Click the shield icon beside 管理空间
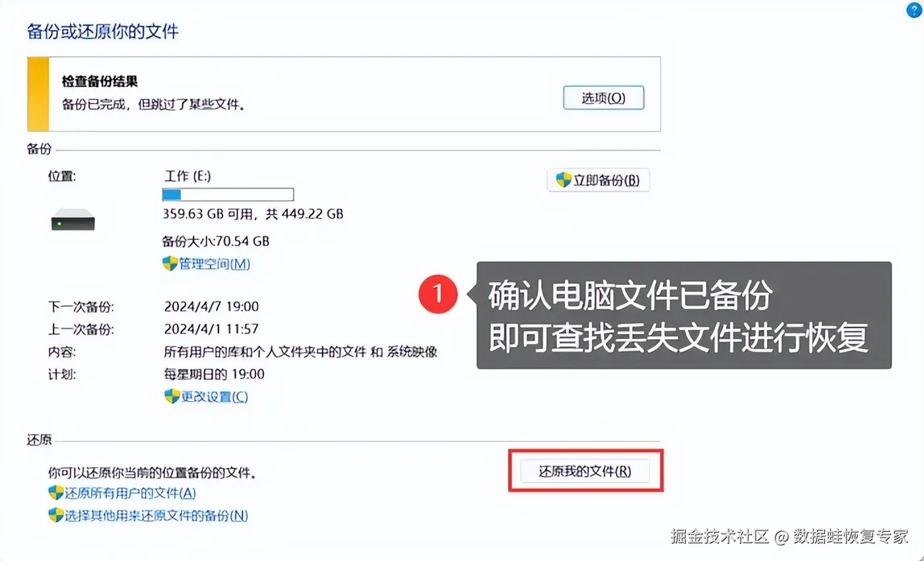 [170, 263]
